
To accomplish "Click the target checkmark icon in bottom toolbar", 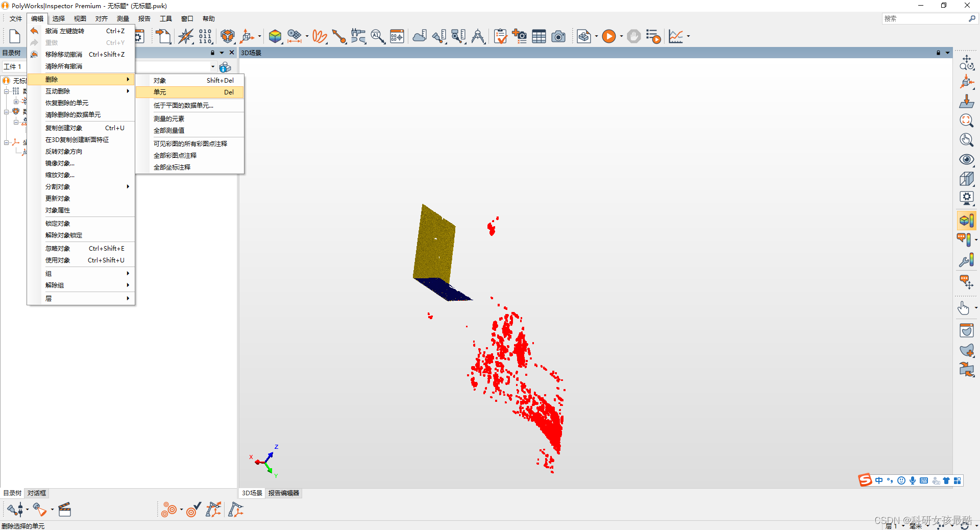I will [193, 510].
